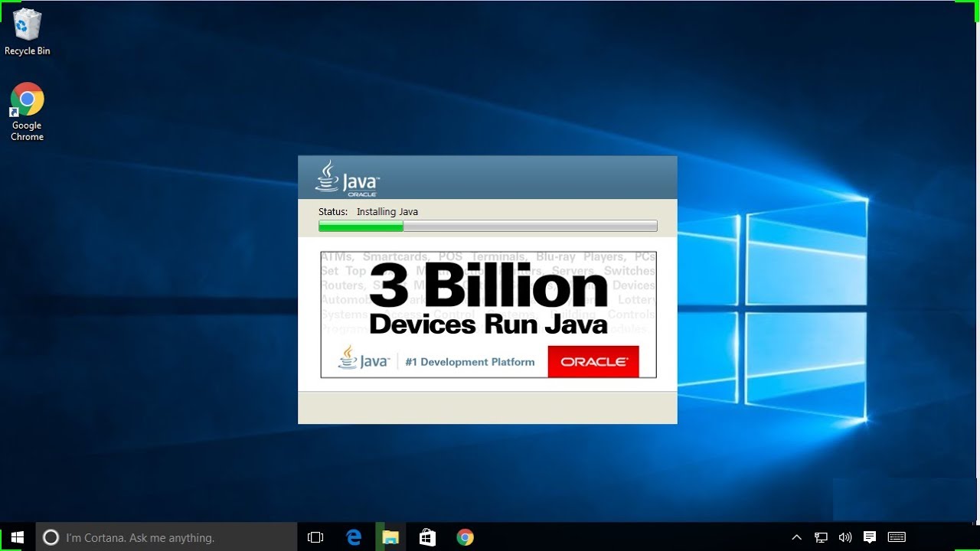980x551 pixels.
Task: Open the volume control tray icon
Action: point(845,537)
